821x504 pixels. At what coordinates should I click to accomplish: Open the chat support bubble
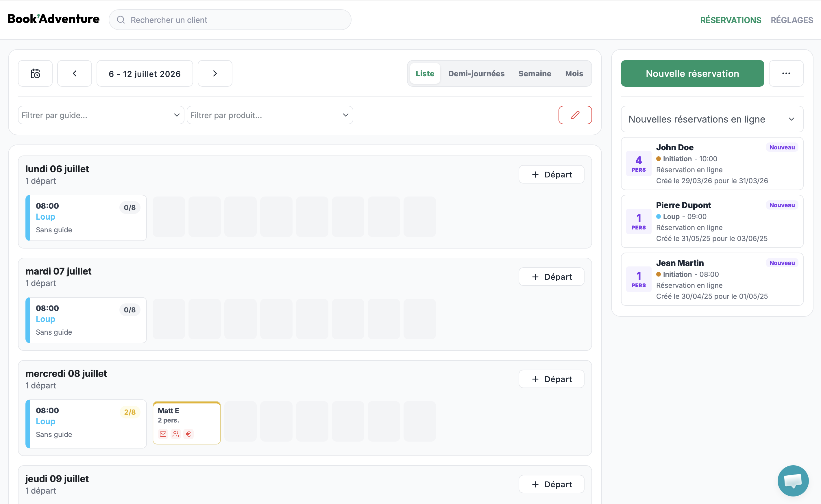tap(793, 481)
